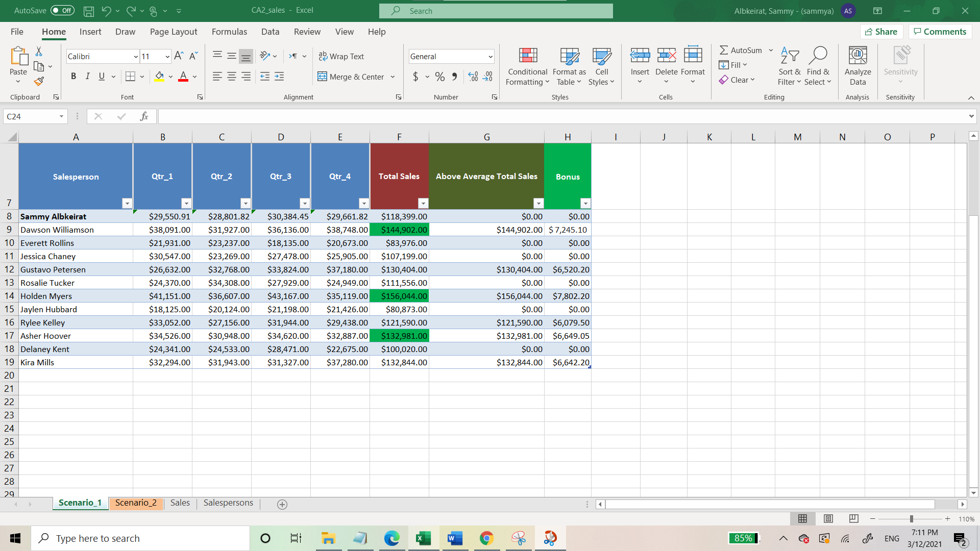Apply bold formatting
980x551 pixels.
pyautogui.click(x=73, y=76)
